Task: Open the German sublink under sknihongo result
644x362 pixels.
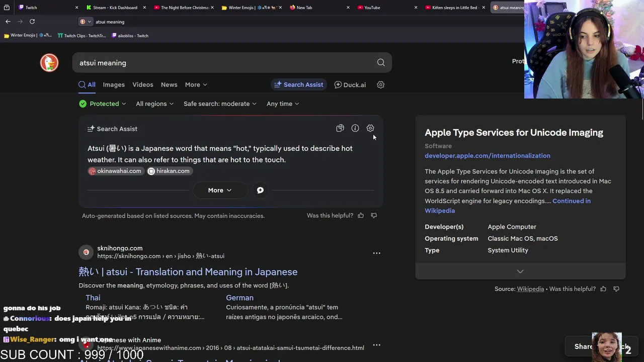Action: point(239,298)
